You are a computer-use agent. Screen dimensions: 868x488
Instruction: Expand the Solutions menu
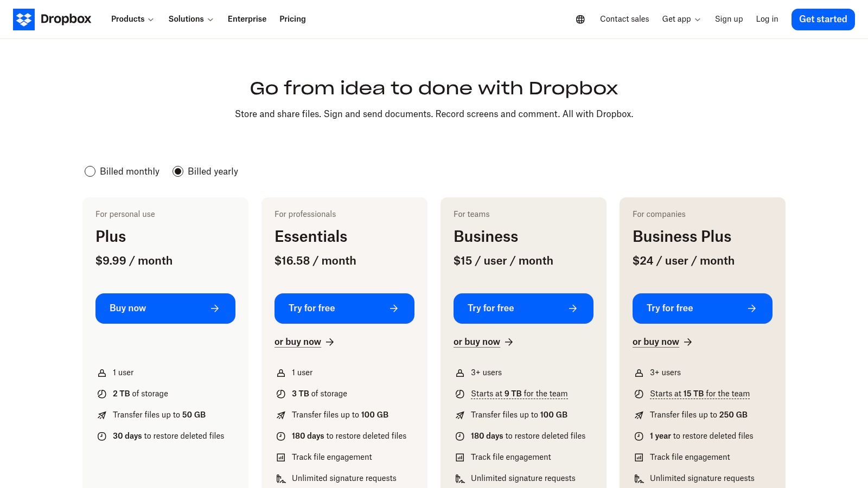point(190,19)
